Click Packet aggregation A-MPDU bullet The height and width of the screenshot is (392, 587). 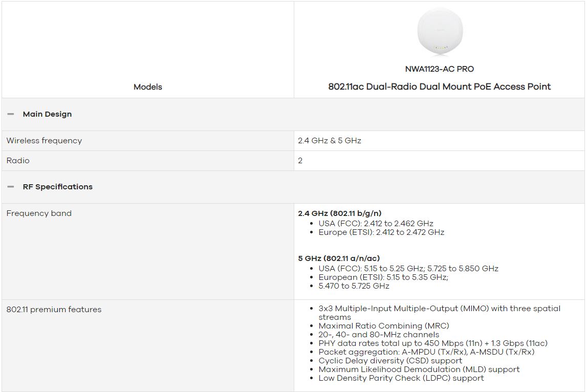(x=426, y=352)
